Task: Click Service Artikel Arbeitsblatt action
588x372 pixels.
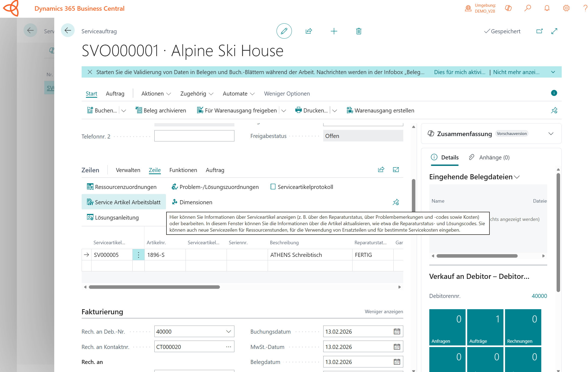Action: [x=124, y=202]
